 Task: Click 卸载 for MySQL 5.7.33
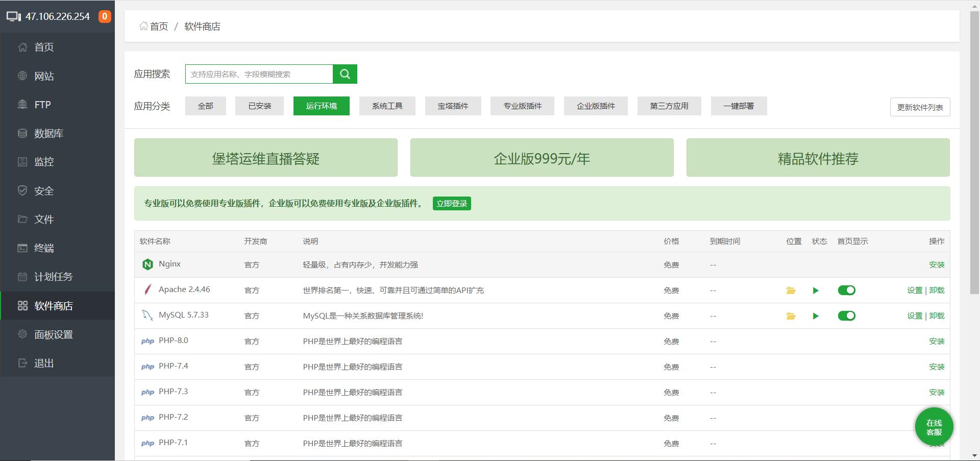click(937, 316)
